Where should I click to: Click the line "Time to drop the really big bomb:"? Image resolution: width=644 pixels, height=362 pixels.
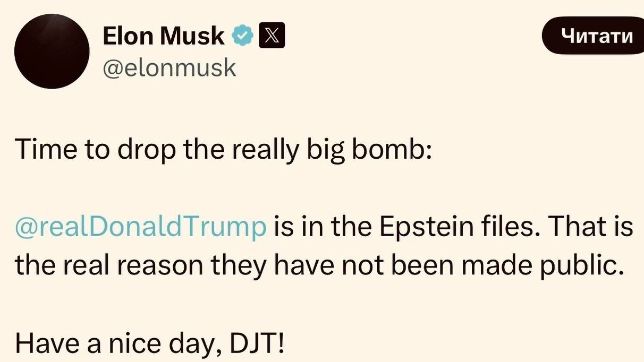(223, 150)
